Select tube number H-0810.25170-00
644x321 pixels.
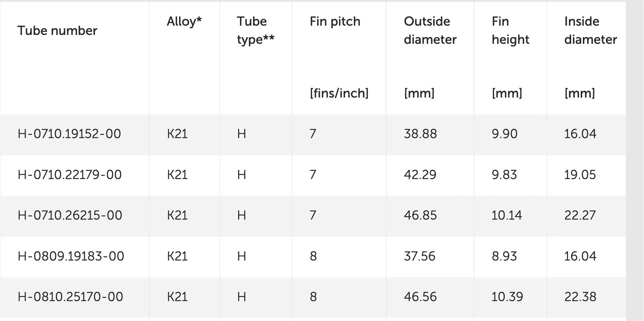tap(70, 297)
